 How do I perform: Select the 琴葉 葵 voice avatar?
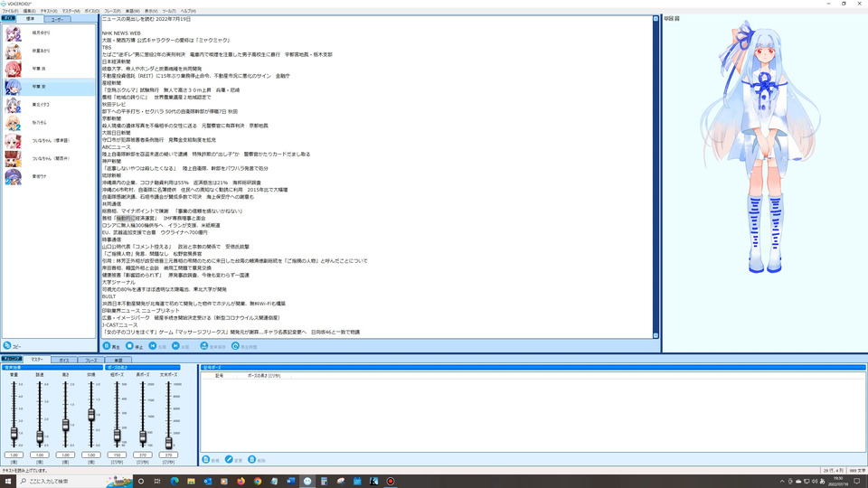point(13,87)
